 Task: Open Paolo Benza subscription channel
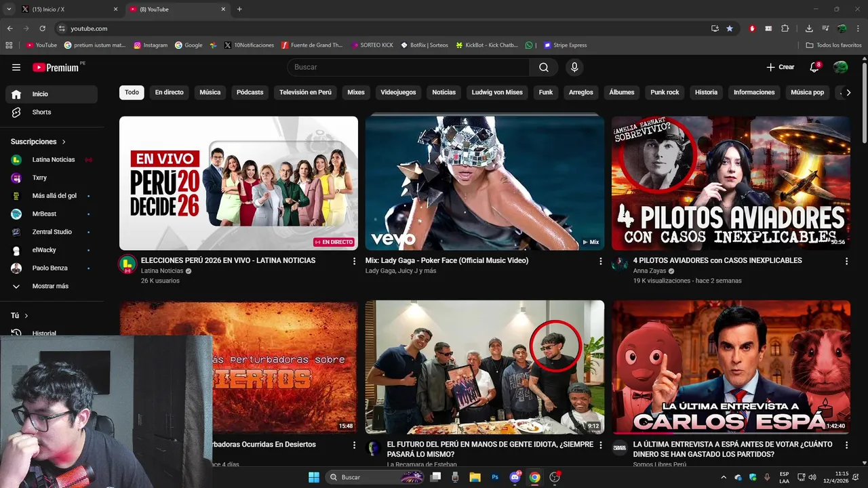pos(52,268)
